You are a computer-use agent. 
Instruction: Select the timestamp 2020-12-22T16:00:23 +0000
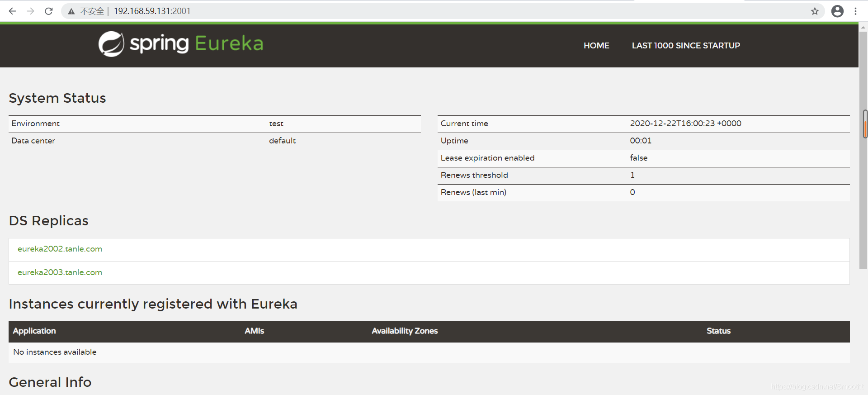point(685,124)
